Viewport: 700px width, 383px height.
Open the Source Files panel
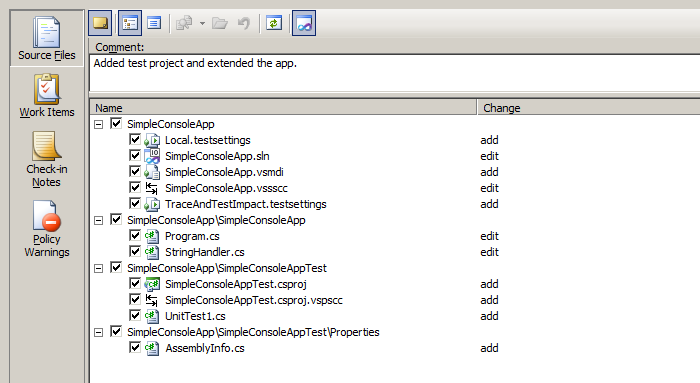(x=47, y=38)
